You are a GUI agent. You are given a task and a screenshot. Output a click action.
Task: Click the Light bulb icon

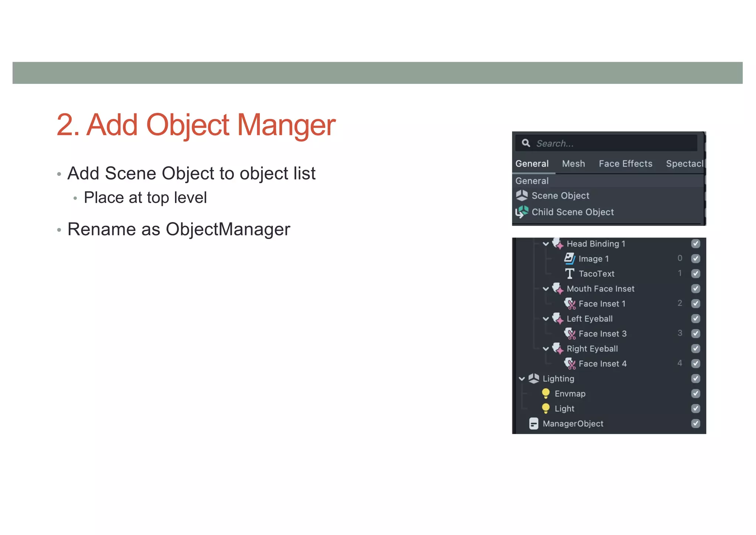[x=546, y=408]
